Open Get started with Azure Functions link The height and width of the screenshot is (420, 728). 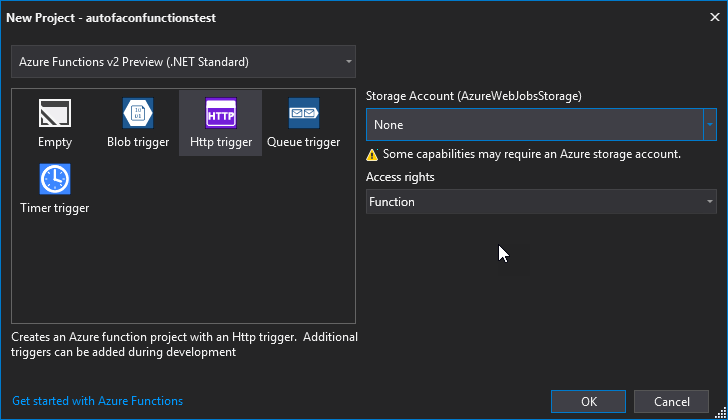(98, 401)
